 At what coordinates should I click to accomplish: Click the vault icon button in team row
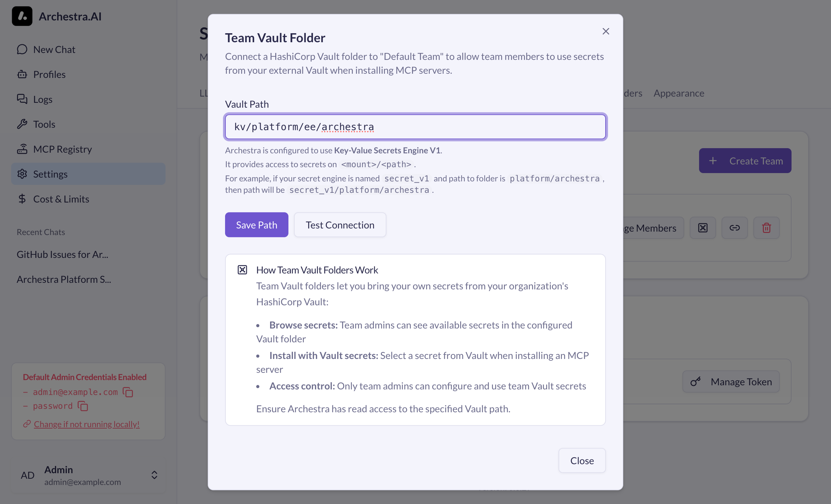click(703, 228)
